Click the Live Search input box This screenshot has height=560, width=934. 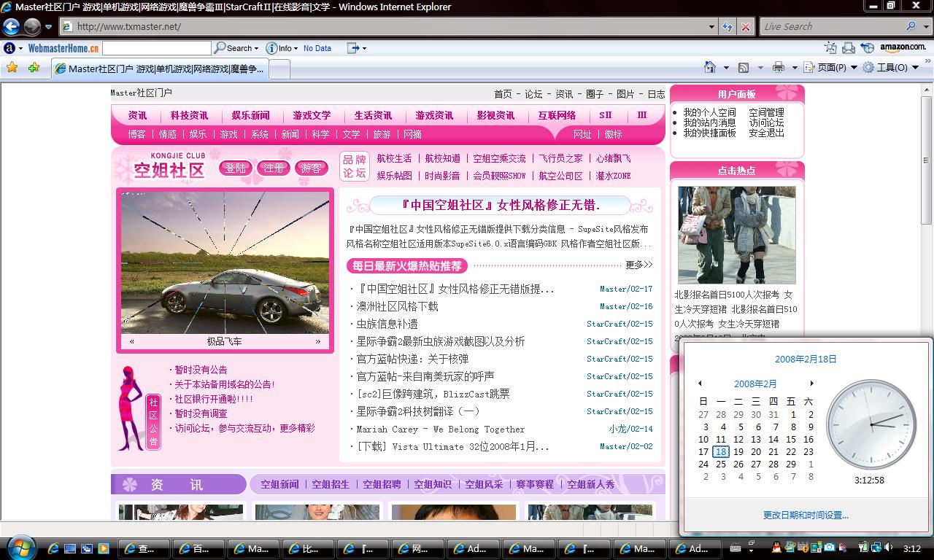coord(832,26)
